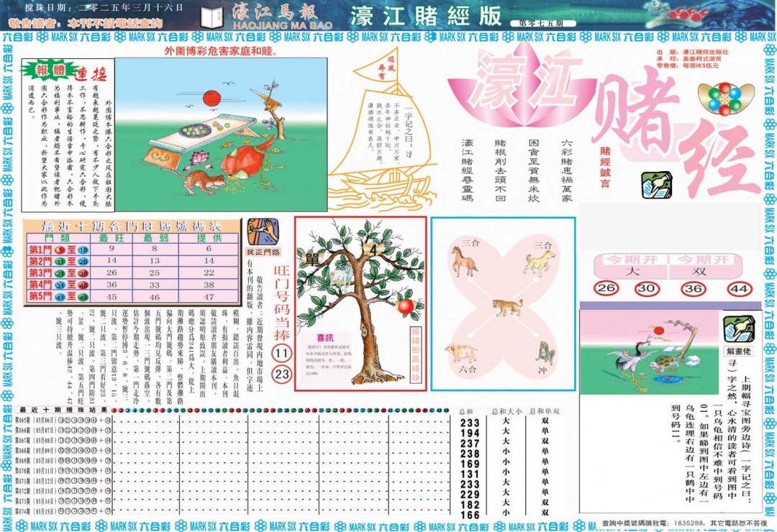Pick the blue ball 10 color swatch
The width and height of the screenshot is (777, 532).
(83, 250)
